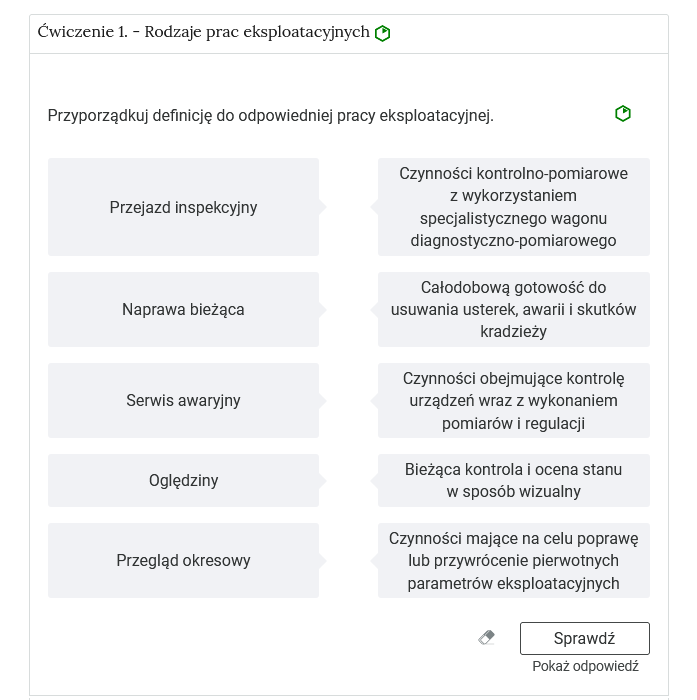Open the Pokaż odpowiedź link
Viewport: 697px width, 700px height.
(x=585, y=666)
